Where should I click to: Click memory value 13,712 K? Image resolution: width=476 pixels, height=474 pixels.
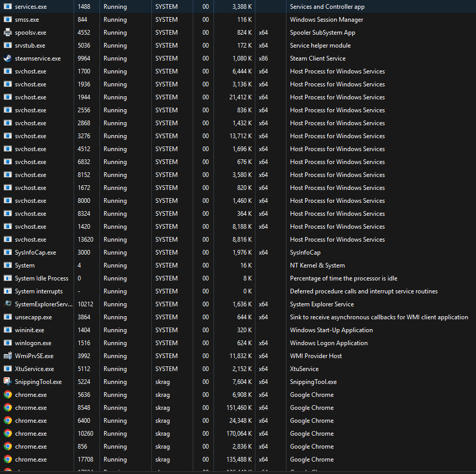240,136
